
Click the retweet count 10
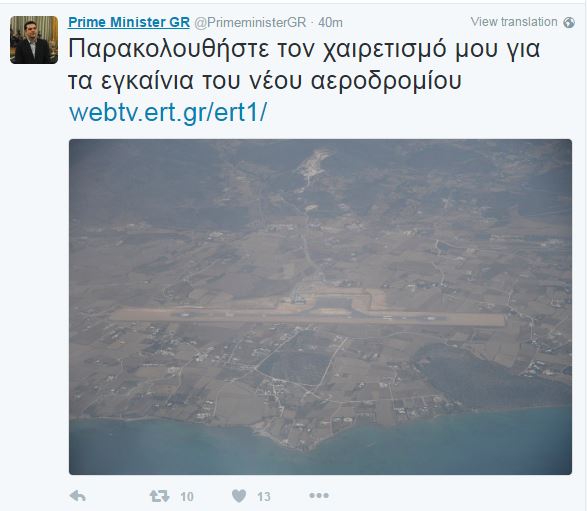click(x=187, y=497)
